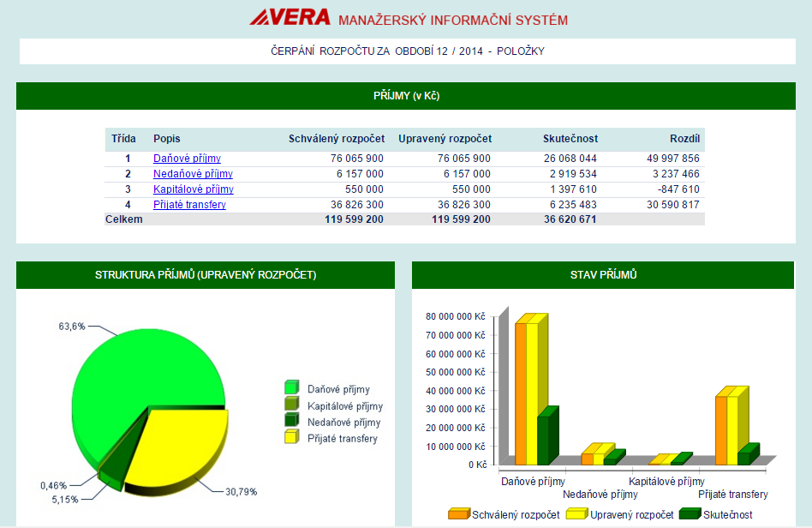Click the VERA logo in the header
The image size is (812, 528).
(290, 18)
